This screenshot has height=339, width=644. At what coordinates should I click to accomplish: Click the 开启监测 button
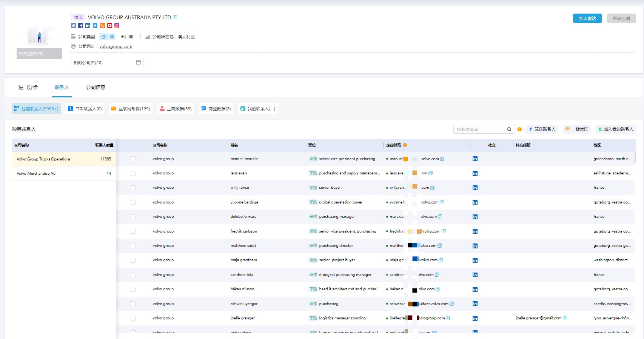[x=621, y=18]
